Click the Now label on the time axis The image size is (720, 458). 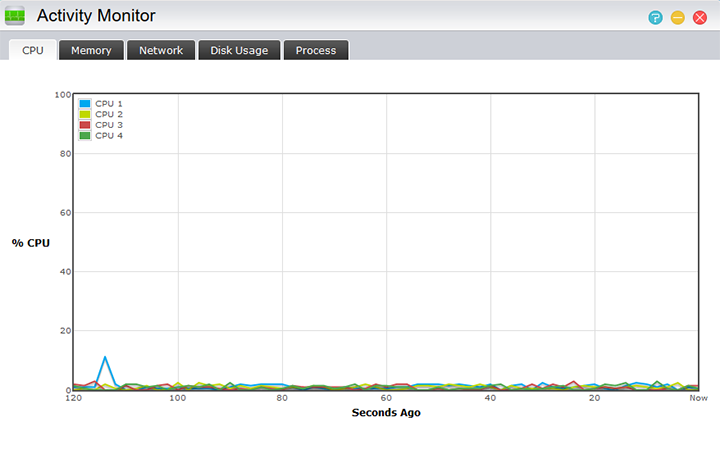pyautogui.click(x=698, y=399)
